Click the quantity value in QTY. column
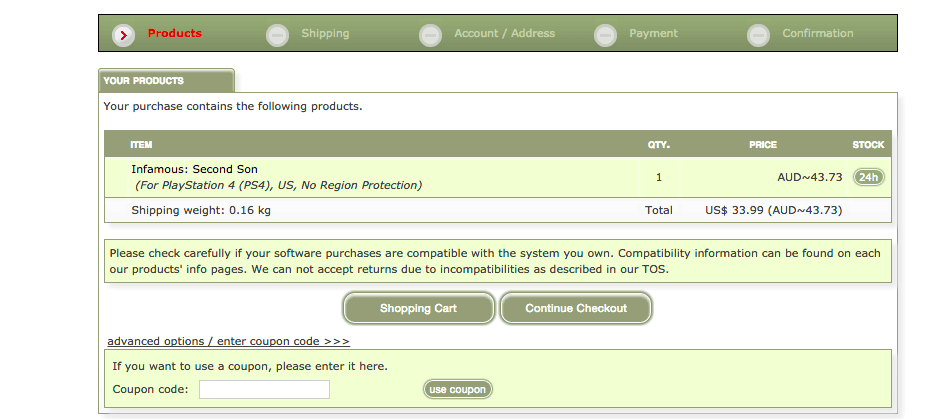 coord(659,178)
